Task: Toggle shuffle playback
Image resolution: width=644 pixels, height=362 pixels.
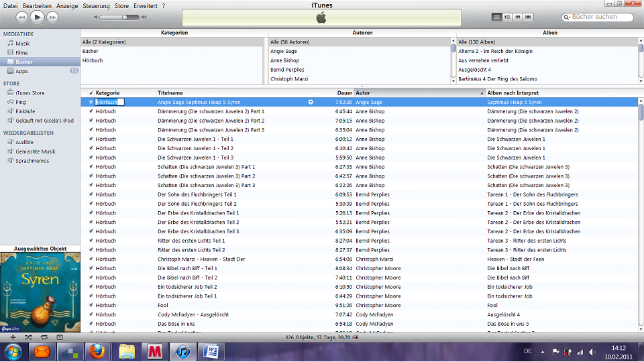Action: click(28, 337)
